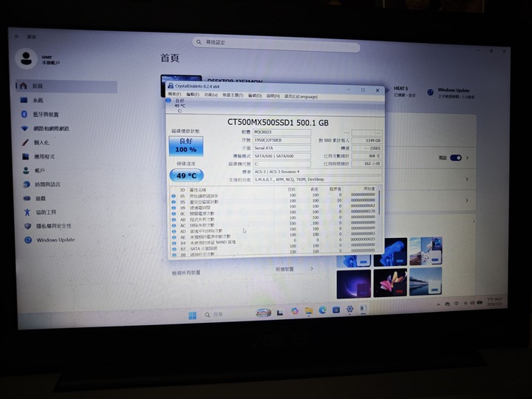This screenshot has height=399, width=532.
Task: Click 檢視所有裝置 link in Settings
Action: [186, 273]
